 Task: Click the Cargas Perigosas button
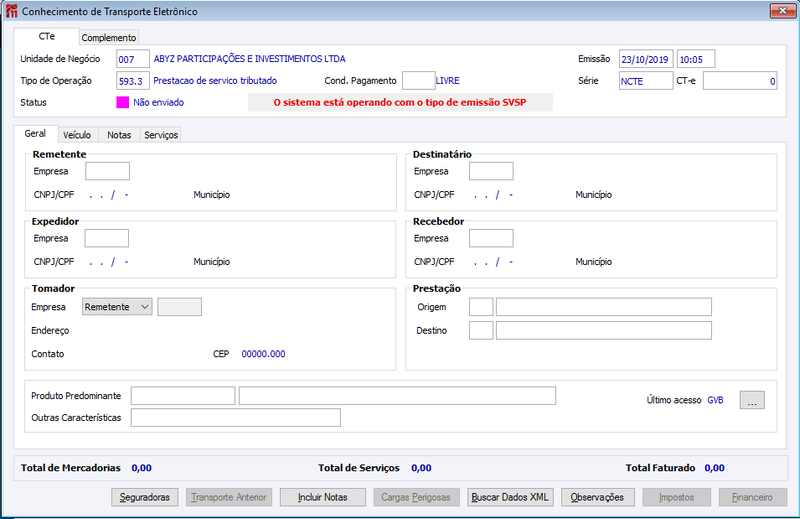416,497
